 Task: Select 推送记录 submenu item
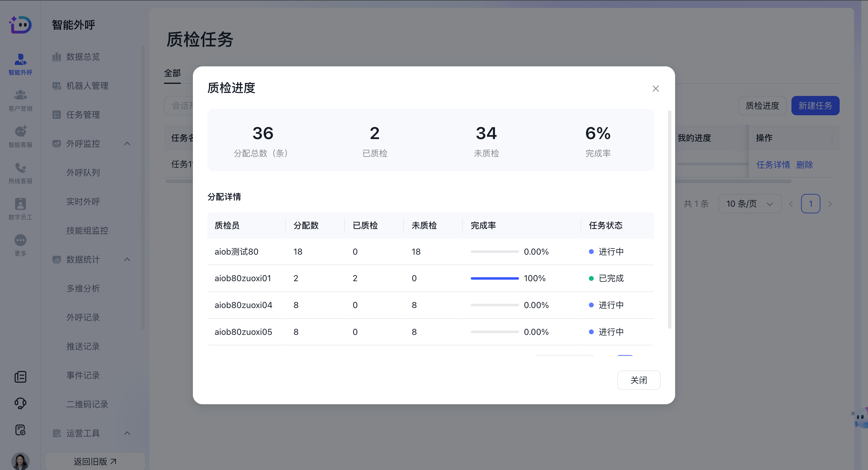83,346
